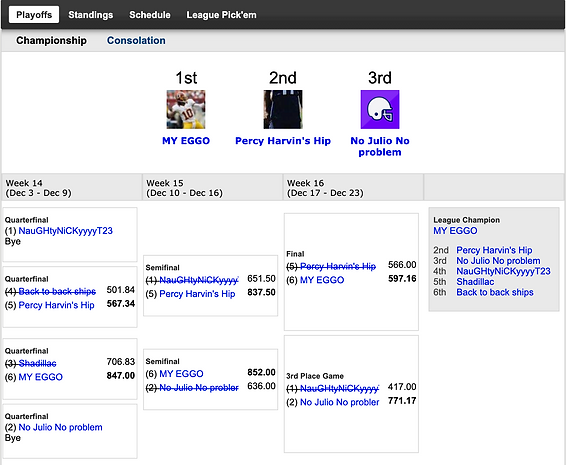The width and height of the screenshot is (566, 465).
Task: Open 2nd place Percy Harvin's Hip in standings
Action: pos(494,250)
